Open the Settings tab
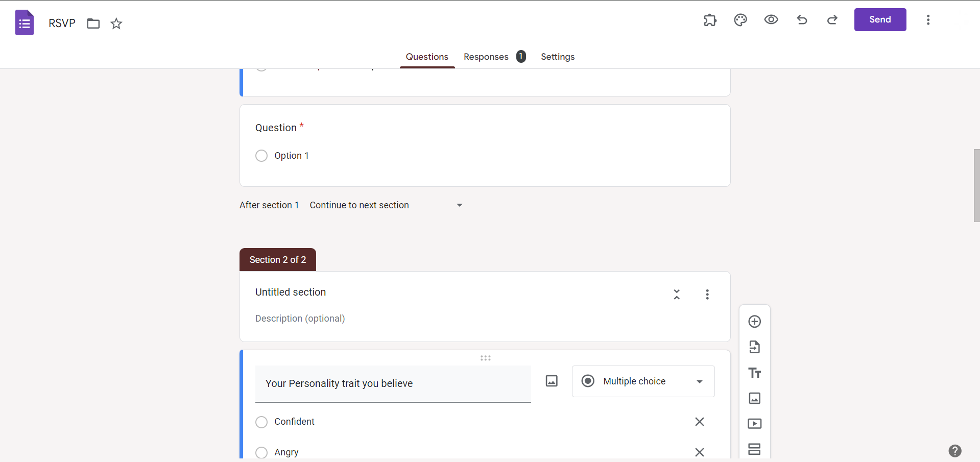Viewport: 980px width, 462px height. pos(558,57)
